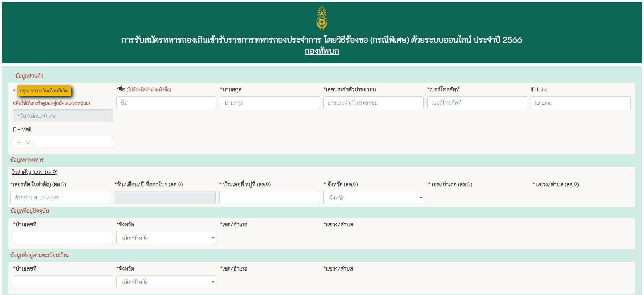644x295 pixels.
Task: Click the ข้อมูลที่อยู่ปัจจุบัน section heading
Action: coord(30,211)
